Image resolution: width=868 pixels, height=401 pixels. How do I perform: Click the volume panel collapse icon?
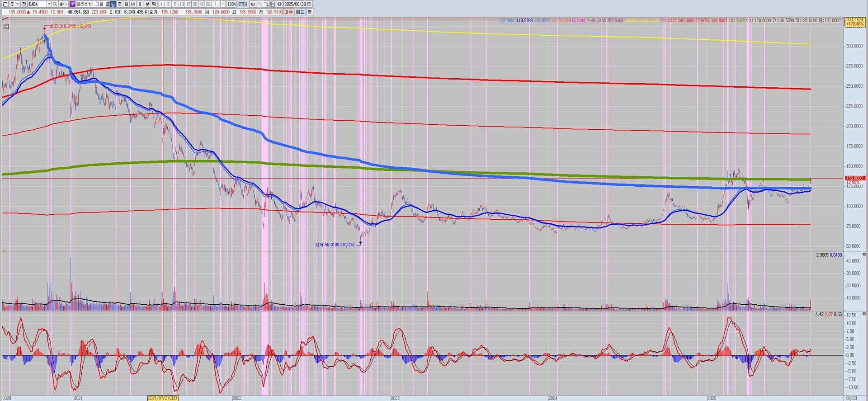pos(864,255)
